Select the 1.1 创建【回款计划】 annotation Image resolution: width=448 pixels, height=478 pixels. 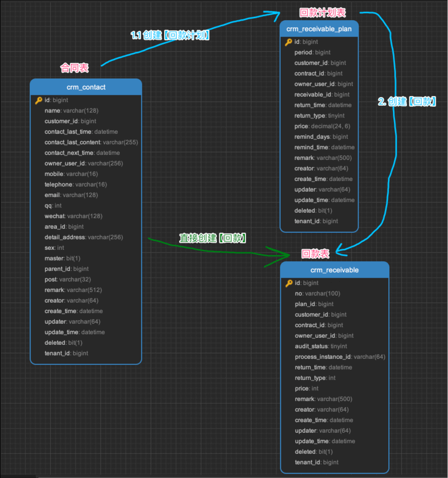(170, 36)
